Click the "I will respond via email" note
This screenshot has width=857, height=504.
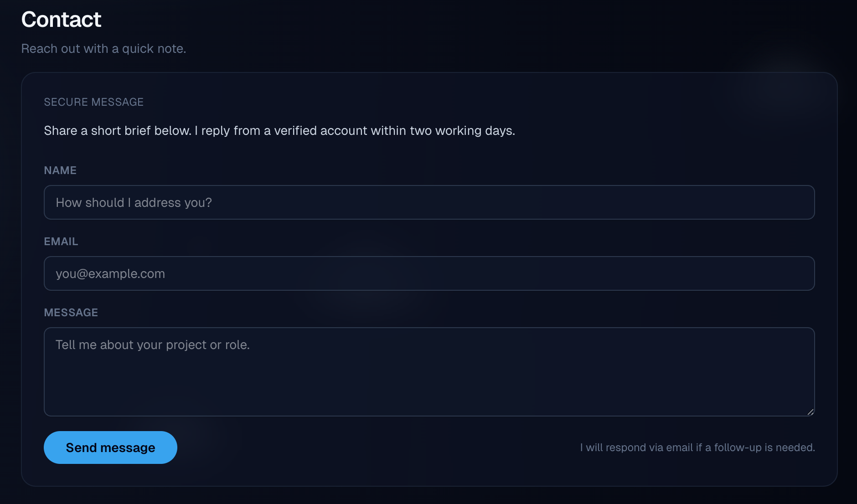click(x=697, y=447)
